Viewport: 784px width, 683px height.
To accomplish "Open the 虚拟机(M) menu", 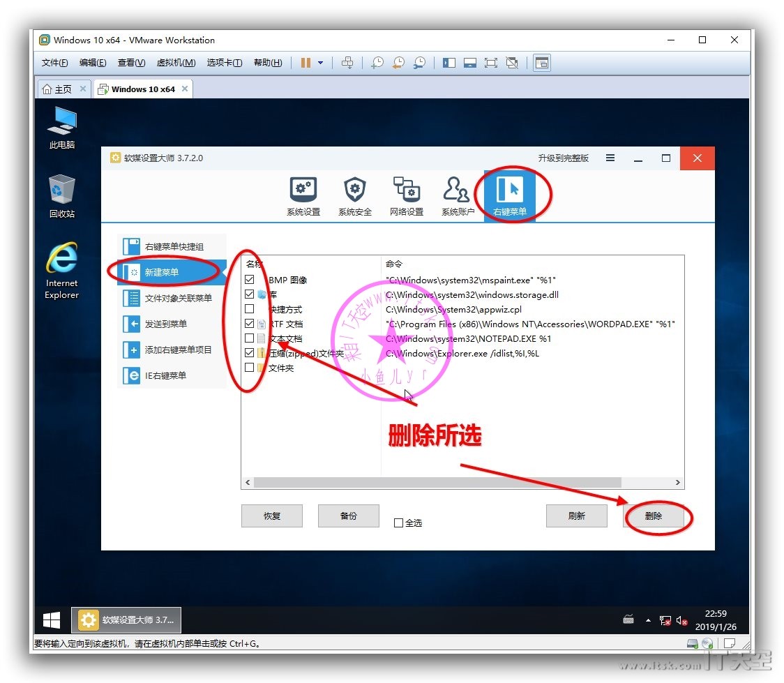I will pyautogui.click(x=176, y=63).
